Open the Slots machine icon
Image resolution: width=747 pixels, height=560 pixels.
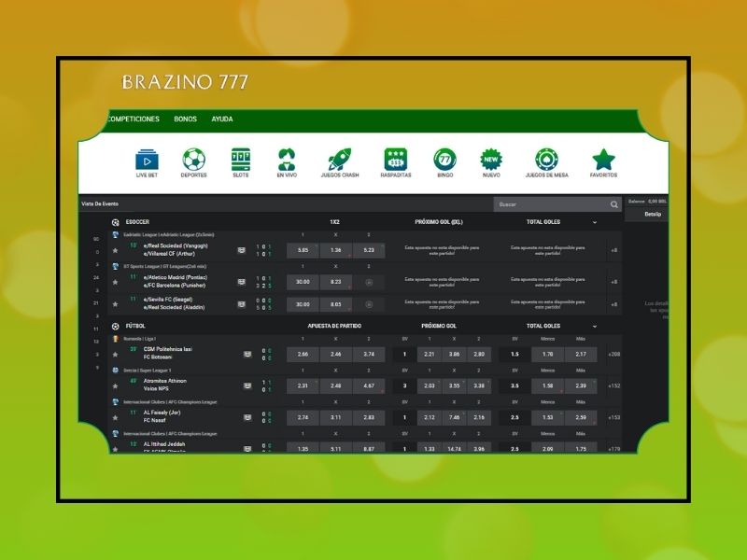tap(241, 160)
